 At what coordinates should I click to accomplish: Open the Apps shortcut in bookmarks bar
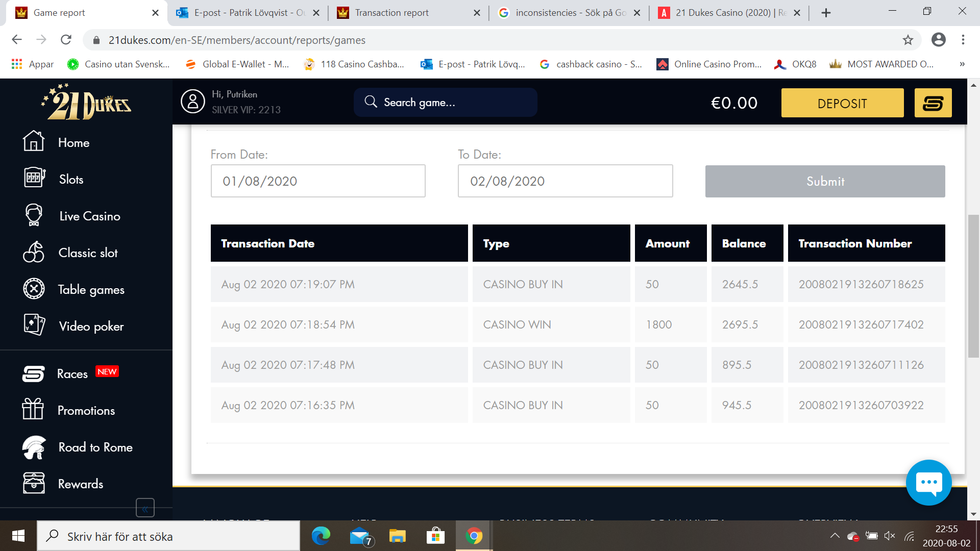click(33, 64)
